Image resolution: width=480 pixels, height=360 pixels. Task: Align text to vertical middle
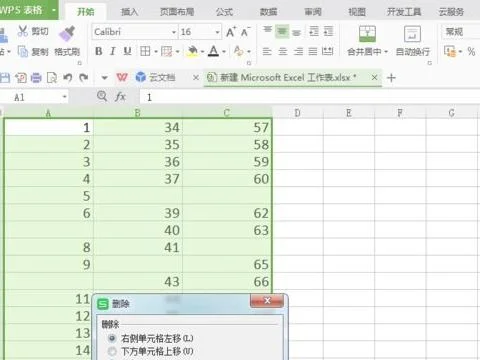click(282, 31)
